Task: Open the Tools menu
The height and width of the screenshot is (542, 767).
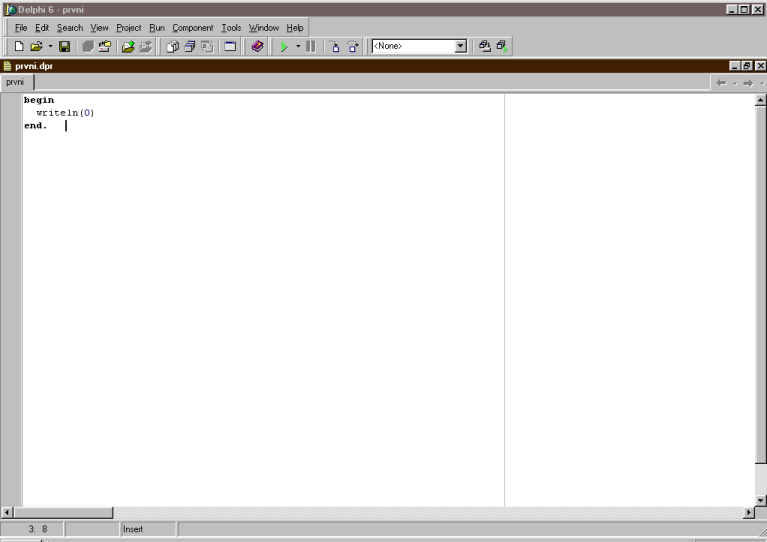Action: point(231,28)
